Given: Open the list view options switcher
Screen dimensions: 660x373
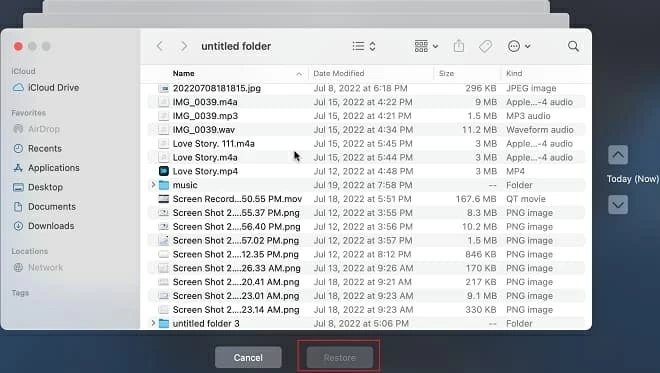Looking at the screenshot, I should (x=364, y=46).
